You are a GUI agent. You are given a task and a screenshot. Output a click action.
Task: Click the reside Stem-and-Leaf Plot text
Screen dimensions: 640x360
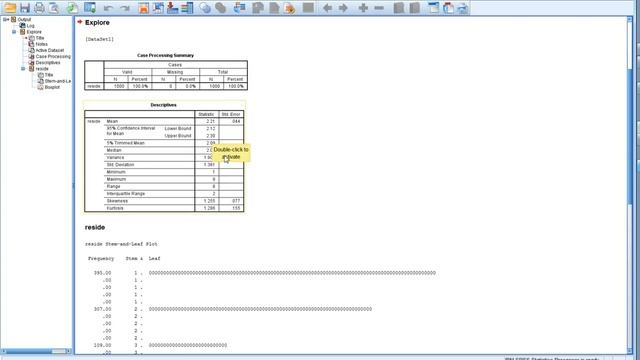pyautogui.click(x=121, y=244)
